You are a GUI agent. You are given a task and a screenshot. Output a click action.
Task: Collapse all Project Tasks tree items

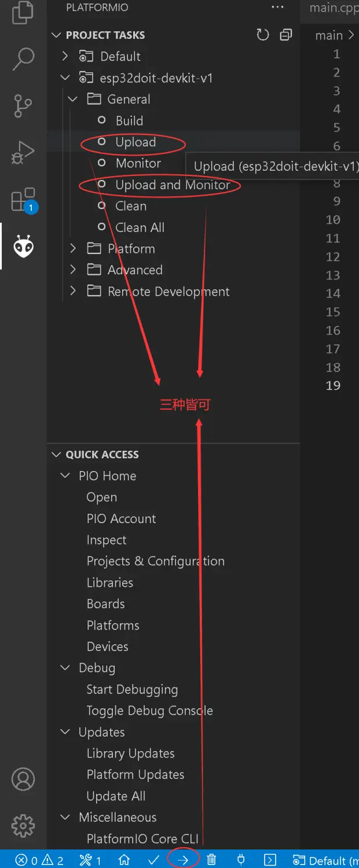(286, 35)
